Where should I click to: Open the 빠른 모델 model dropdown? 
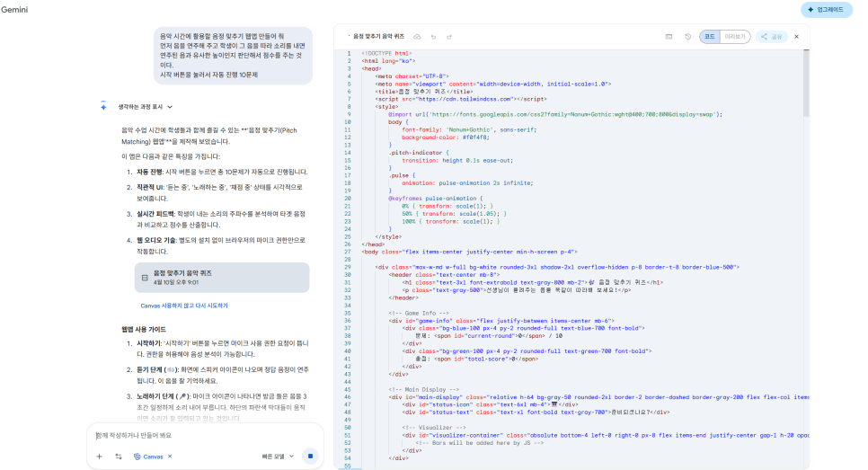[278, 457]
